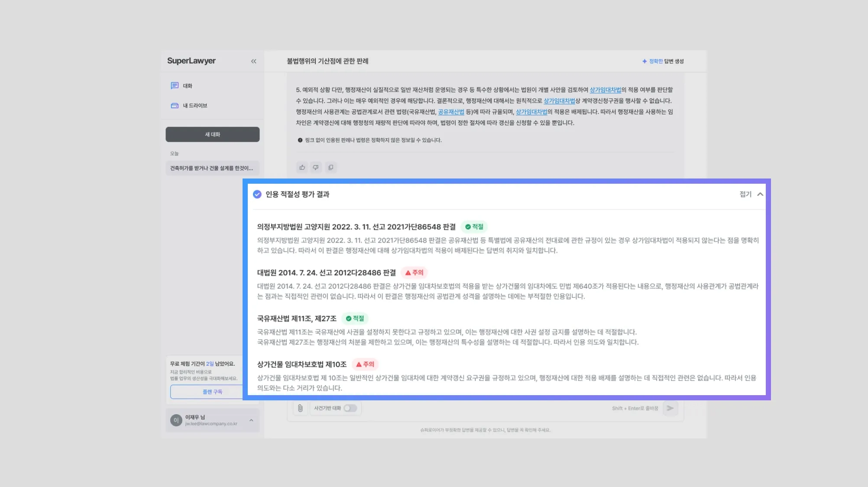This screenshot has height=487, width=868.
Task: Collapse the sidebar with double-chevron icon
Action: click(253, 61)
